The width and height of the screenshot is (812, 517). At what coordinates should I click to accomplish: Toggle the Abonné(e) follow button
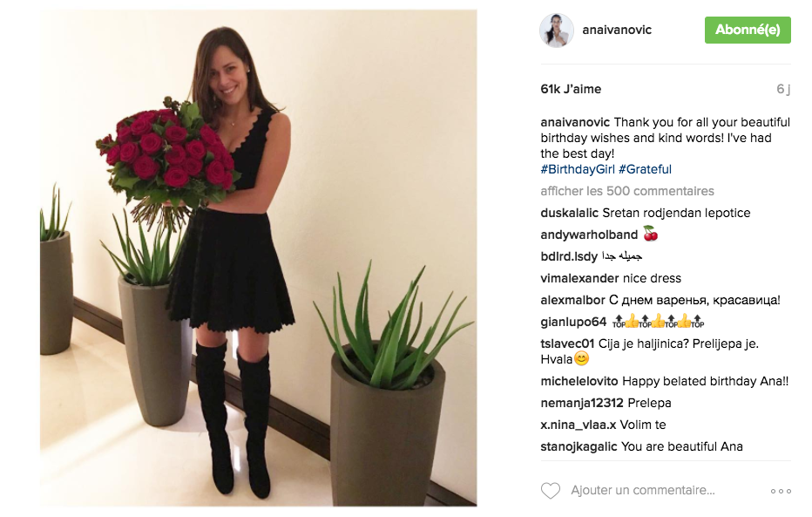click(x=748, y=30)
